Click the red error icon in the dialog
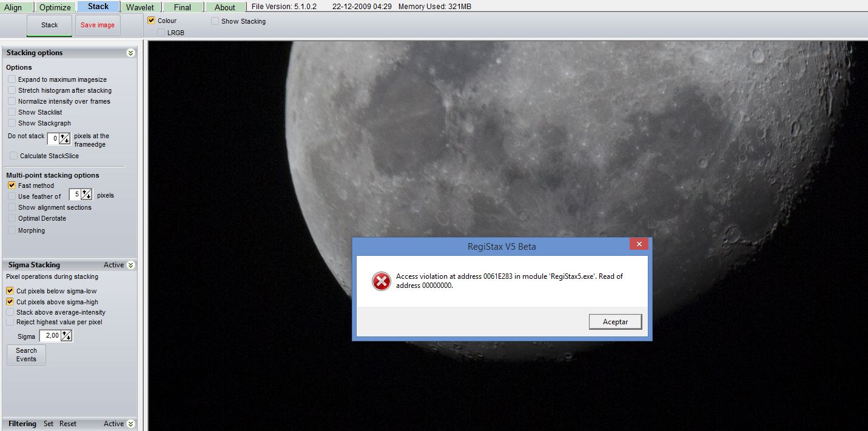The image size is (868, 431). coord(381,281)
